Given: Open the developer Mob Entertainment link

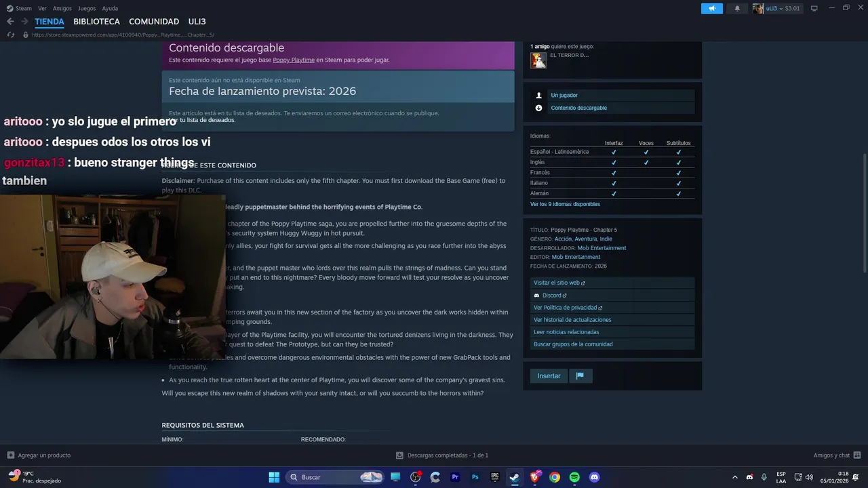Looking at the screenshot, I should coord(601,248).
